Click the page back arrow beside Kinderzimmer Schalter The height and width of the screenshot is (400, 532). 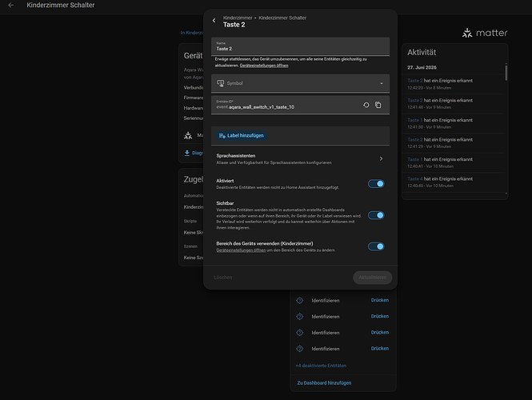tap(11, 5)
